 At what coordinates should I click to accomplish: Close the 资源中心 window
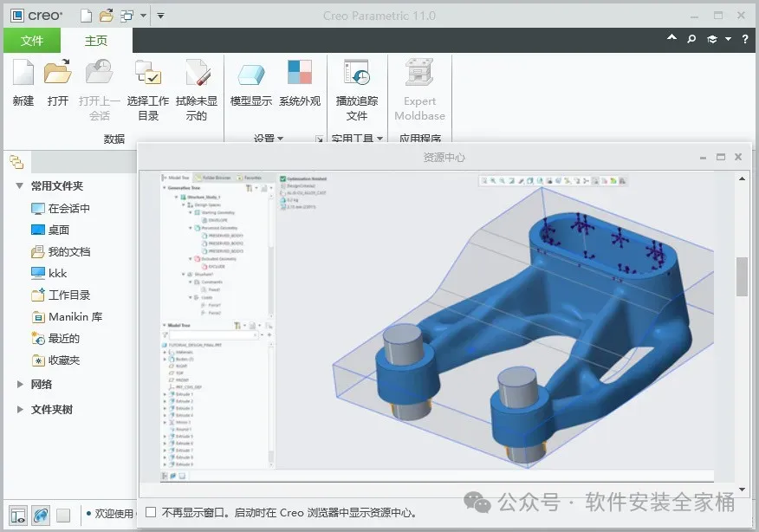(738, 157)
